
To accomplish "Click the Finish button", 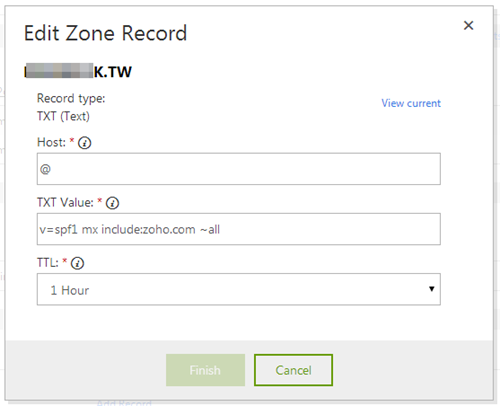I will [205, 370].
